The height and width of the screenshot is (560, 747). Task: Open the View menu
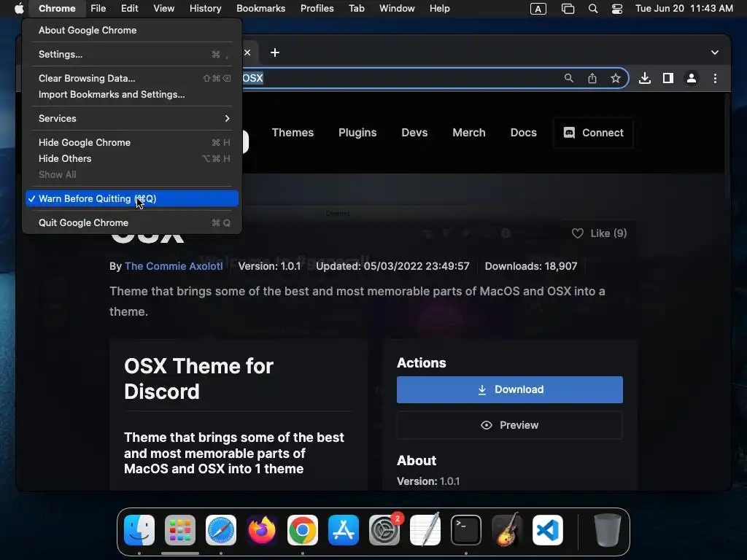pyautogui.click(x=163, y=9)
